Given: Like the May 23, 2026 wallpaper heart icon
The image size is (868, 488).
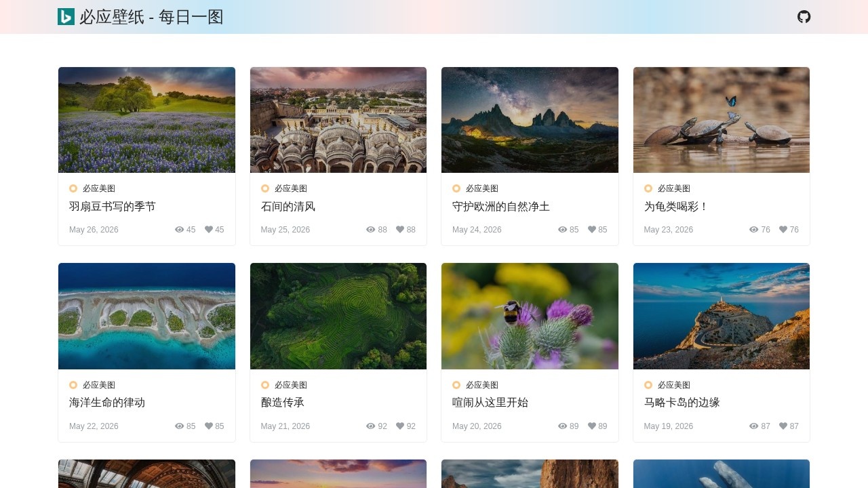Looking at the screenshot, I should coord(783,230).
